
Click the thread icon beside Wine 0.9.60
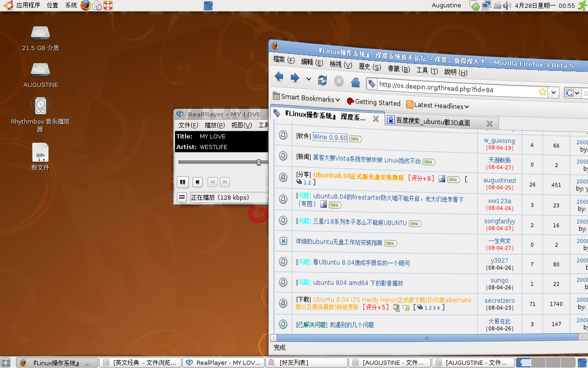(x=283, y=135)
